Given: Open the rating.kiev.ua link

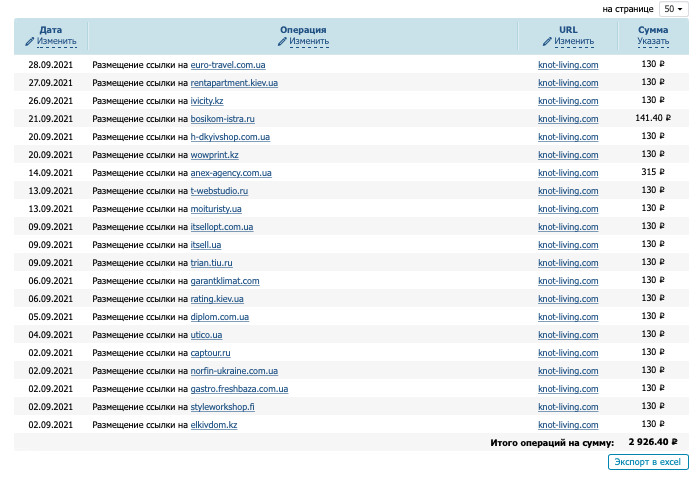Looking at the screenshot, I should click(x=217, y=299).
